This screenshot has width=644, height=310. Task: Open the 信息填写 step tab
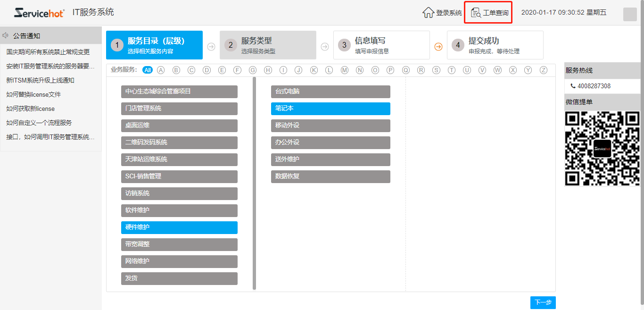pyautogui.click(x=381, y=45)
